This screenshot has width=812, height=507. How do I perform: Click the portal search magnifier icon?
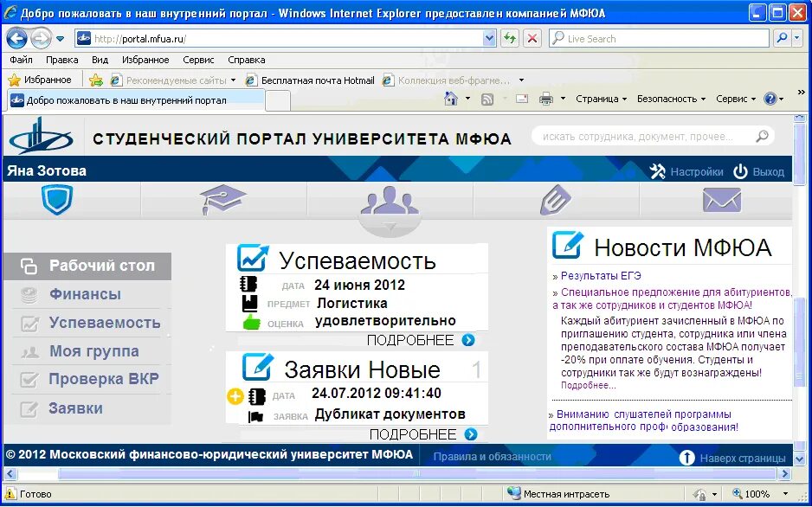coord(762,137)
